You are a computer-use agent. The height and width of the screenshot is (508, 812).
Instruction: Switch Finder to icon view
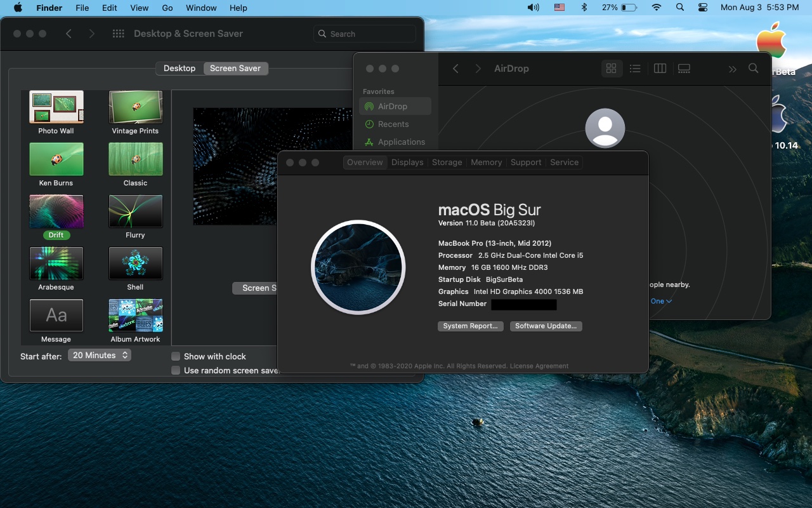pos(612,69)
